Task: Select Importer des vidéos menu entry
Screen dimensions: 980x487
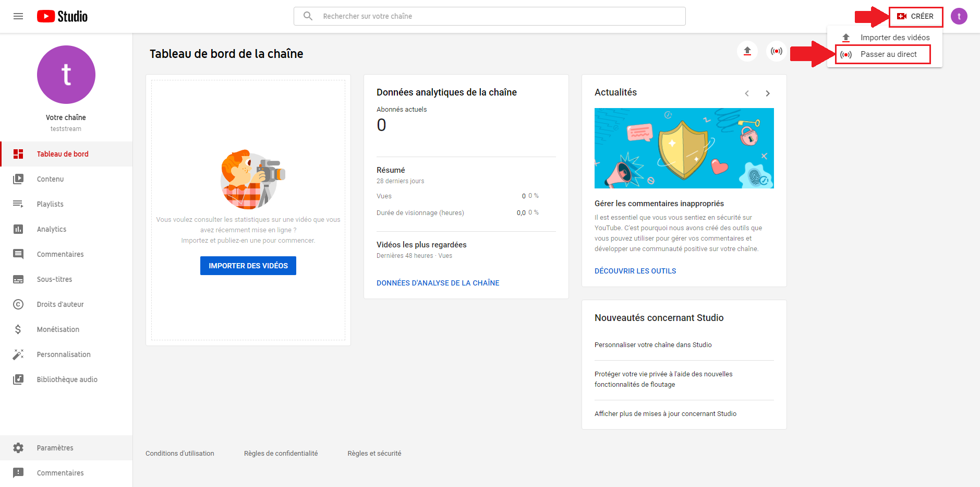Action: (894, 38)
